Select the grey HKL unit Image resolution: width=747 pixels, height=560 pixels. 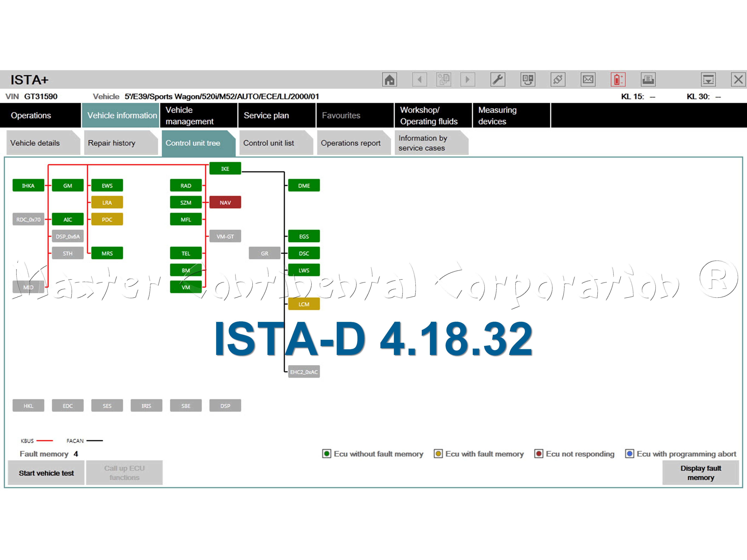[28, 405]
